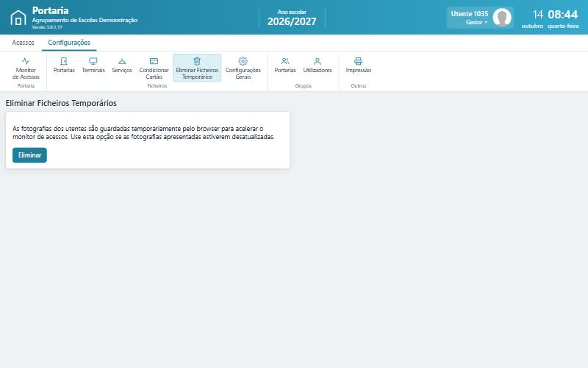Open Condicionar Cartão option
This screenshot has width=588, height=368.
point(154,68)
